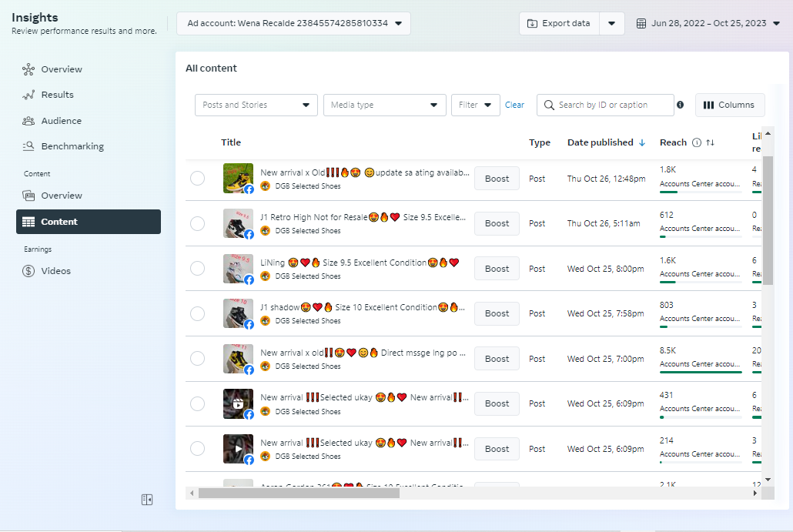Screen dimensions: 793x532
Task: Boost the LiNing post
Action: click(497, 269)
